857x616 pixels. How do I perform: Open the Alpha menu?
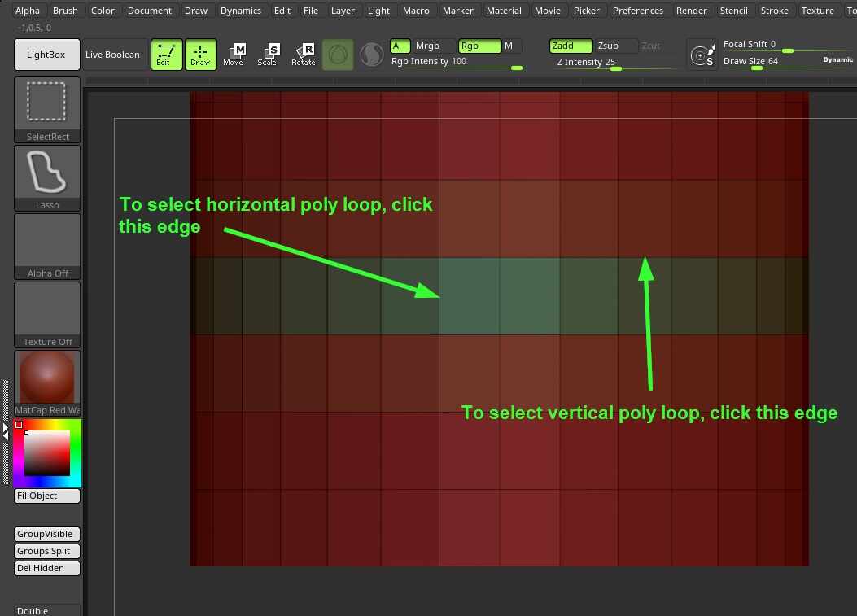click(x=28, y=11)
